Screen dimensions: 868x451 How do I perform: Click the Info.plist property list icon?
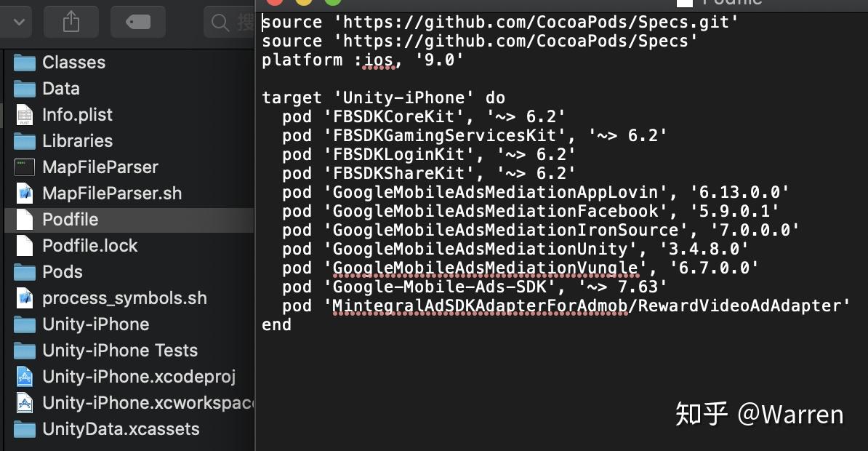pos(24,114)
